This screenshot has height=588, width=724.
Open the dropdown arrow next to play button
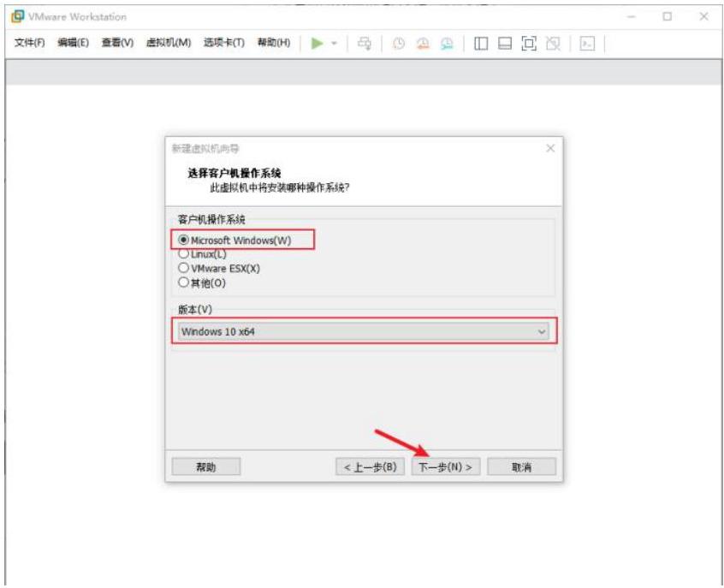[335, 44]
